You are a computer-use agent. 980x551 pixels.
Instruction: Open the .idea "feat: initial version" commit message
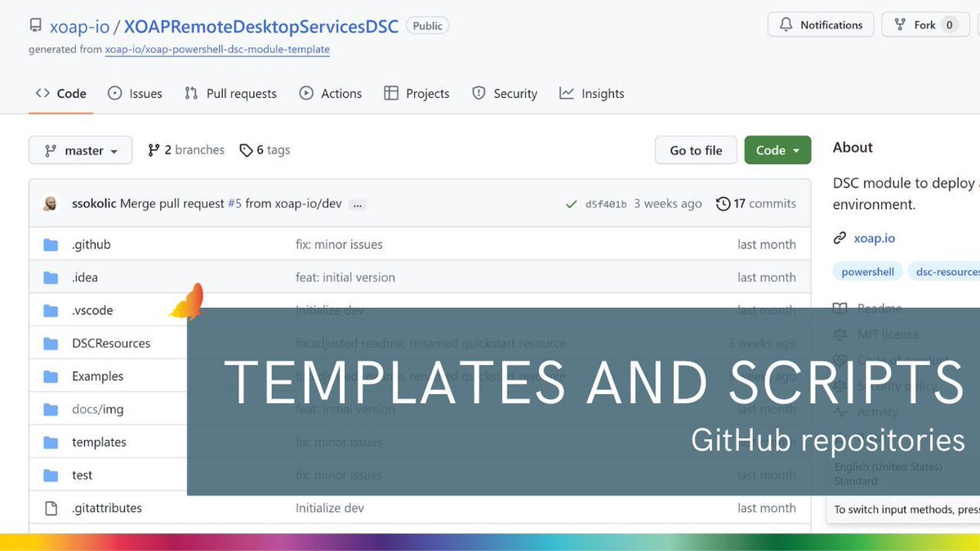pos(345,278)
